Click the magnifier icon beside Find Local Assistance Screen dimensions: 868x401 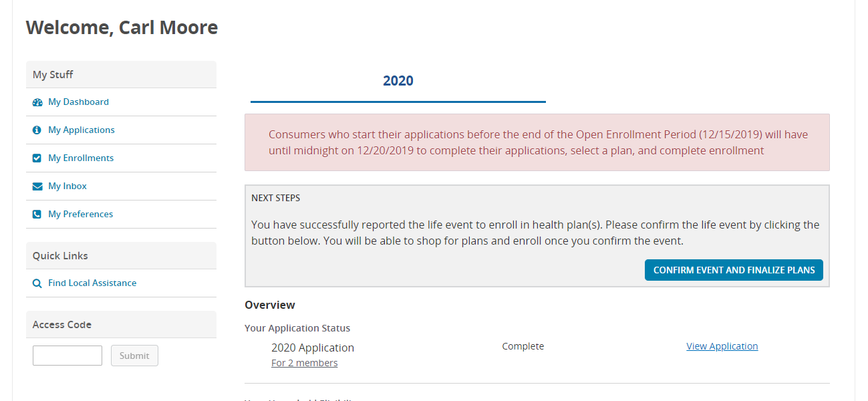tap(37, 283)
